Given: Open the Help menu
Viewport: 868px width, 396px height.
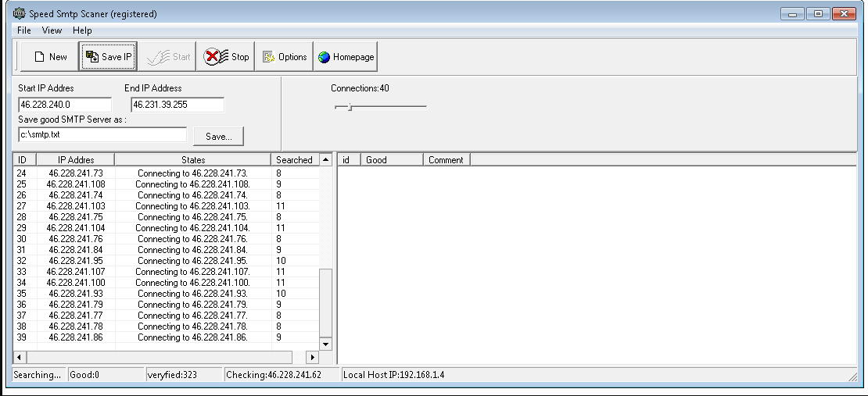Looking at the screenshot, I should click(x=82, y=30).
